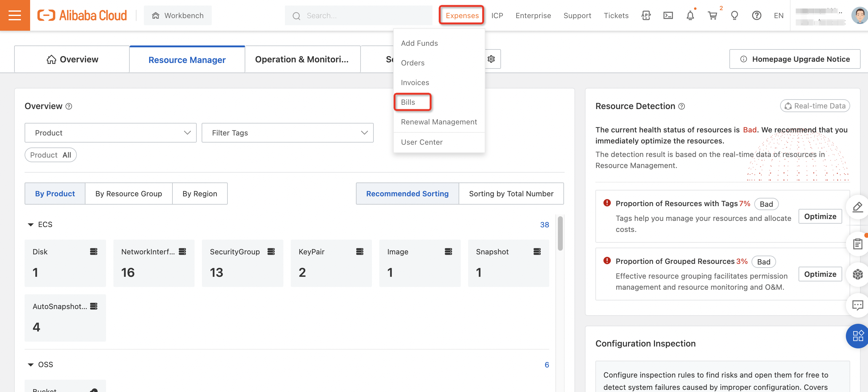The width and height of the screenshot is (868, 392).
Task: Select By Region grouping
Action: pos(200,194)
